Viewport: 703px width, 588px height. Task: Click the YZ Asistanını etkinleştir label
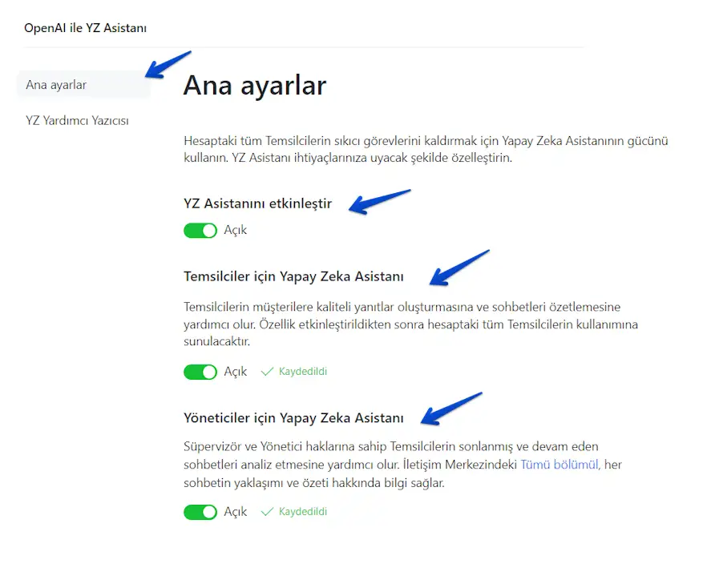pos(257,204)
